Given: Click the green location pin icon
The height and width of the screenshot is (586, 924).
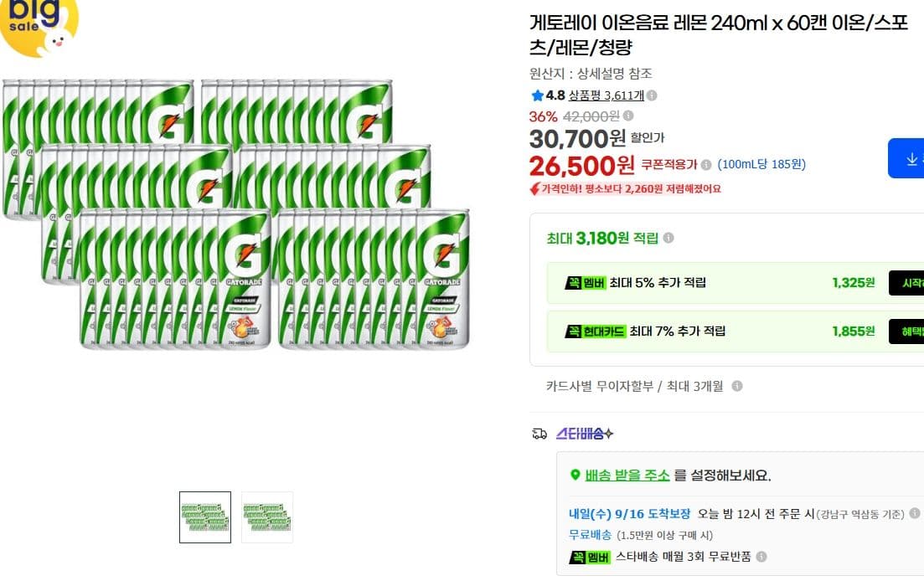Looking at the screenshot, I should (x=576, y=475).
